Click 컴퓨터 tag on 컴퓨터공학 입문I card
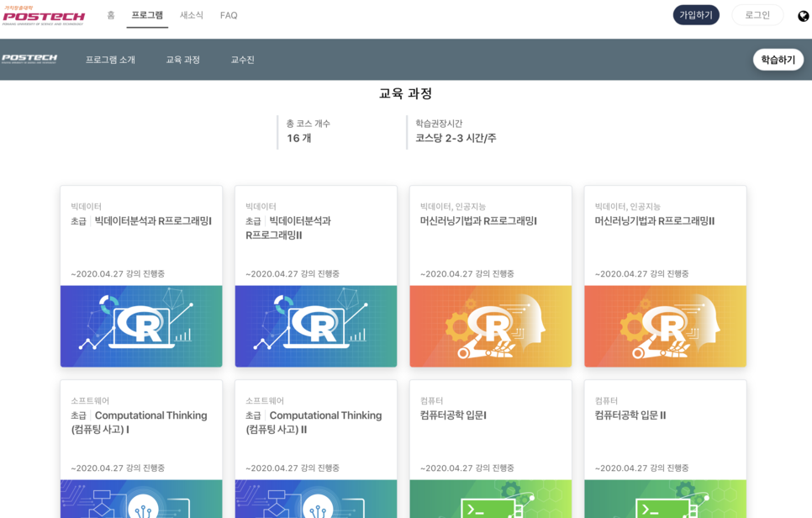The image size is (812, 518). click(431, 400)
